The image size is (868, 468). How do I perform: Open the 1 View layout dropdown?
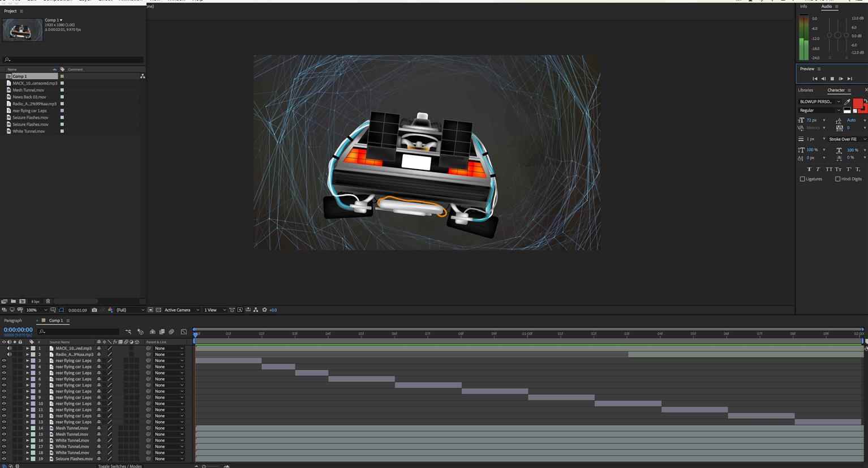tap(215, 310)
